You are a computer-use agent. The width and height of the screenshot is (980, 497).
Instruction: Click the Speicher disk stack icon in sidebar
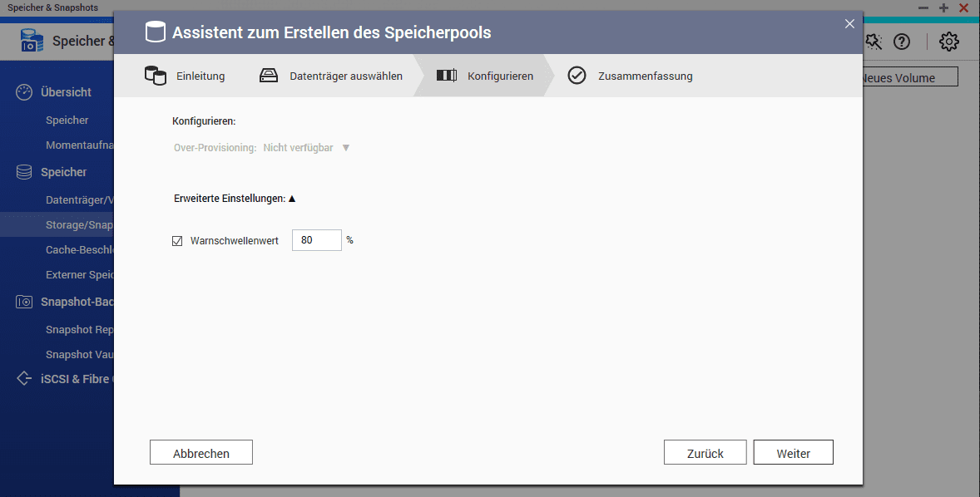point(24,172)
